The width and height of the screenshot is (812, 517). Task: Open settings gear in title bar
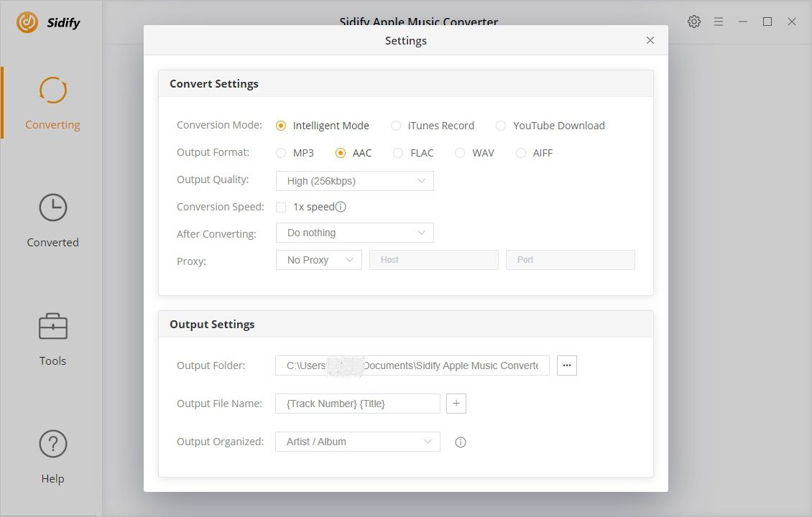[x=694, y=22]
